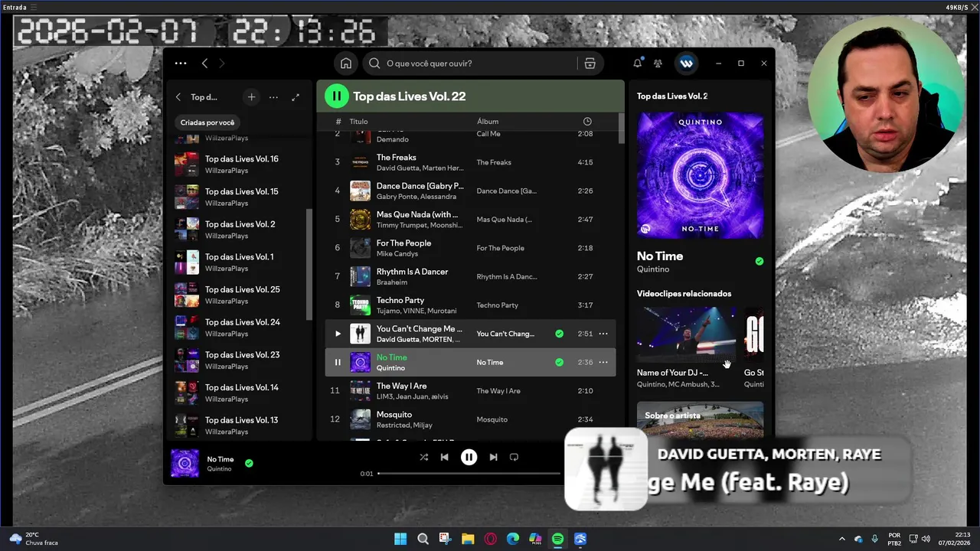Pause No Time using row pause icon

338,362
